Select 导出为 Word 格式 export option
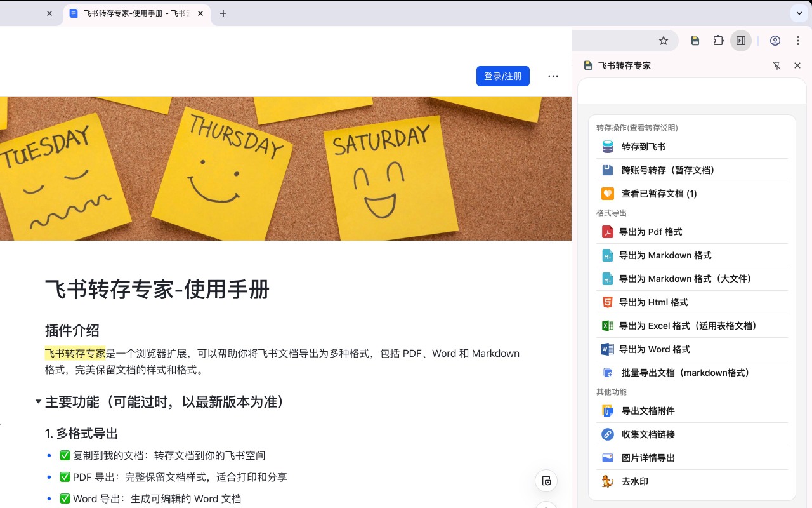The image size is (812, 508). pos(654,349)
